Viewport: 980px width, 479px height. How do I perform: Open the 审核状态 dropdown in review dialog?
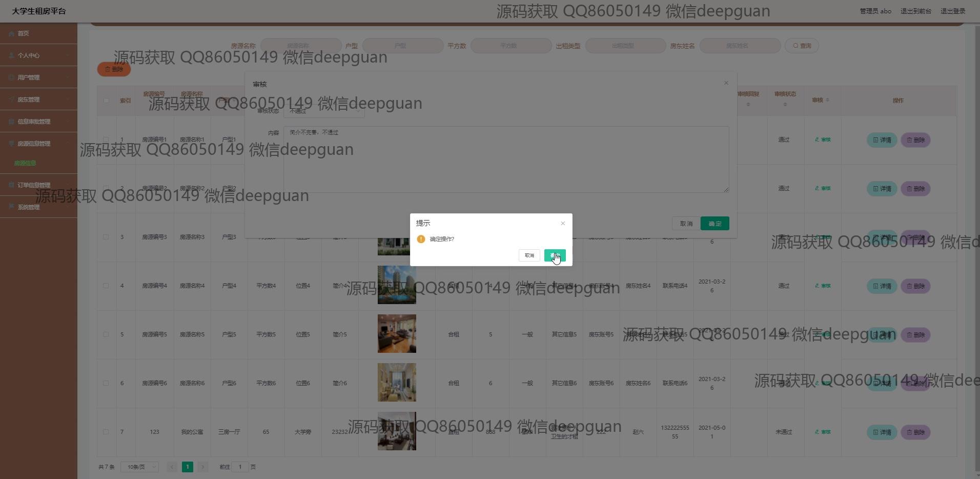pyautogui.click(x=324, y=111)
